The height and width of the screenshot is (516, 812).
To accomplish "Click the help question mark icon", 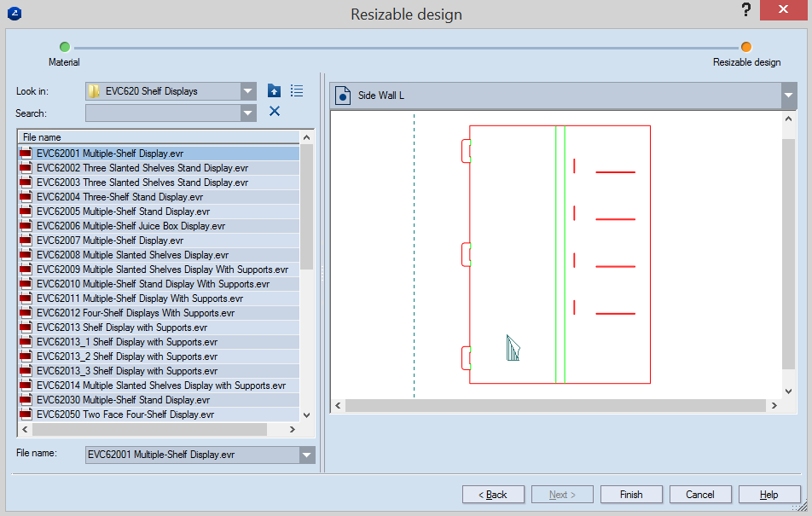I will [x=745, y=10].
